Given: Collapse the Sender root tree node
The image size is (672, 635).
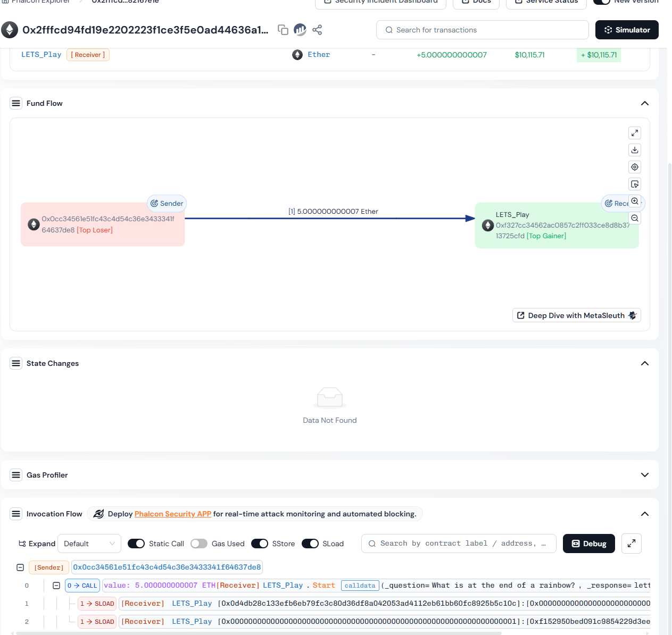Looking at the screenshot, I should (x=20, y=567).
